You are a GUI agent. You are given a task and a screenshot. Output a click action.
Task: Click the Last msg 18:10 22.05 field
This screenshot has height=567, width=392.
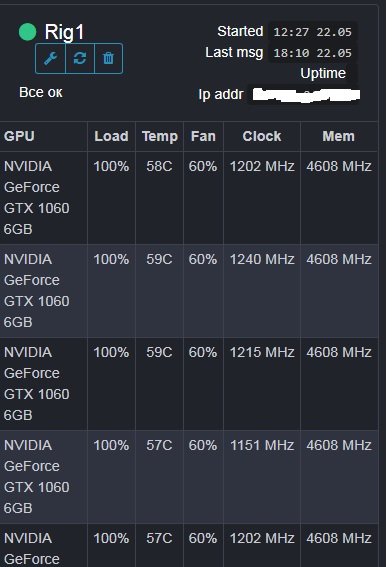[312, 53]
